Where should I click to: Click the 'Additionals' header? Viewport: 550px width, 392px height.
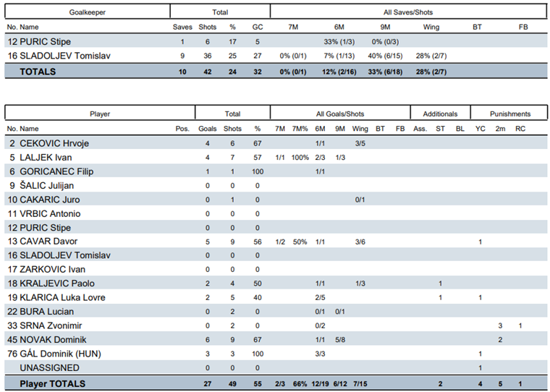coord(440,114)
